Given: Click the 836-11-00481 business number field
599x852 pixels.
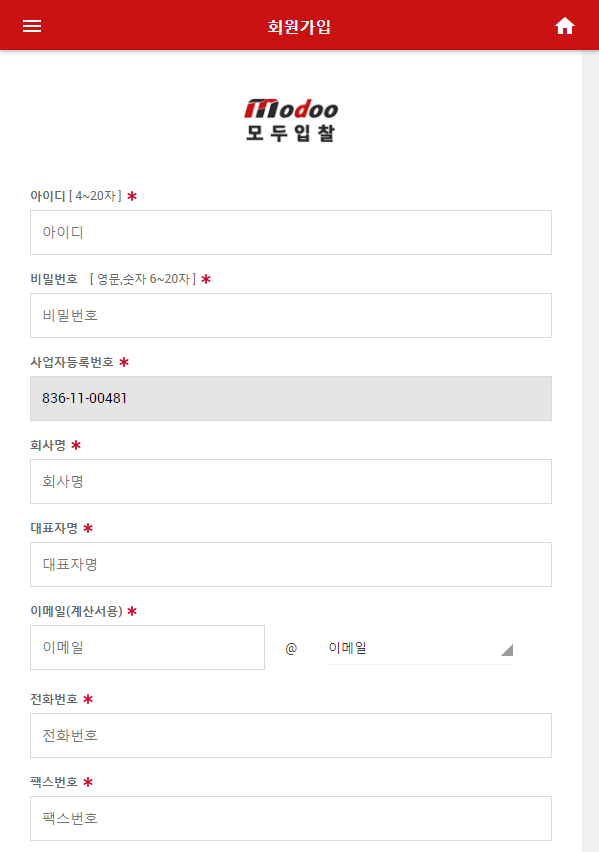Looking at the screenshot, I should pos(291,398).
